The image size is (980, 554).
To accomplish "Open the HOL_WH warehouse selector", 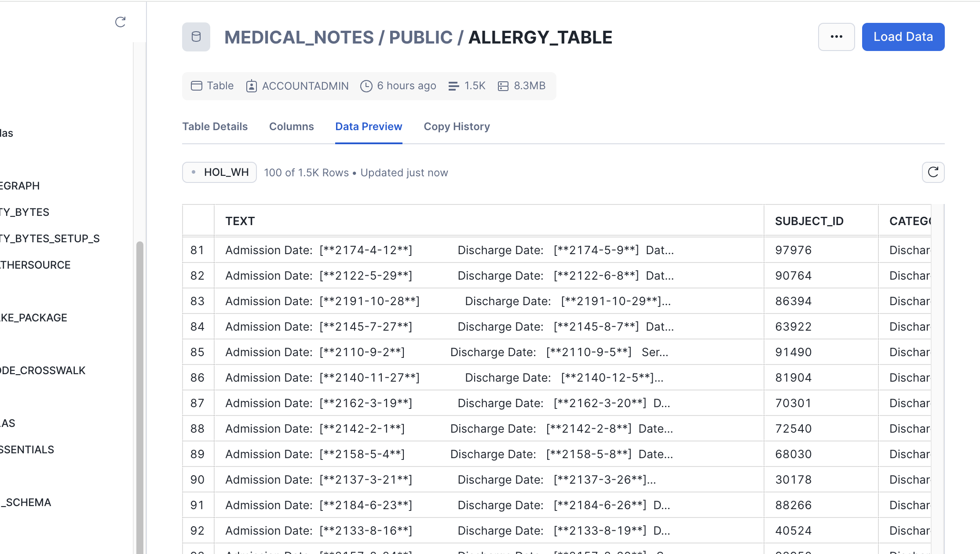I will tap(219, 172).
